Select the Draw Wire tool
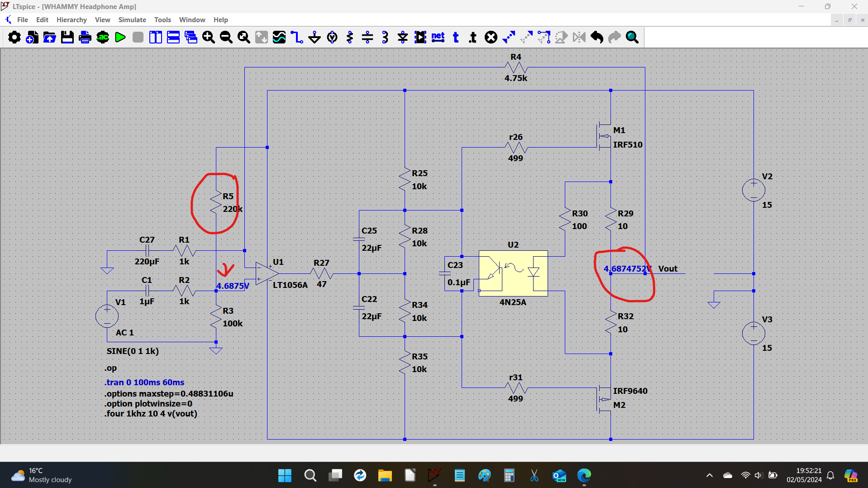 coord(297,37)
